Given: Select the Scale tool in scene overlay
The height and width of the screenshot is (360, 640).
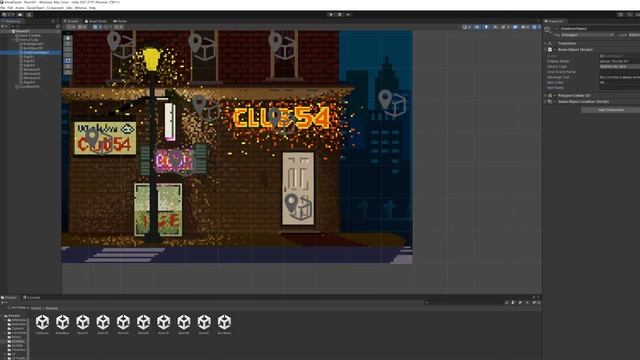Looking at the screenshot, I should 68,55.
